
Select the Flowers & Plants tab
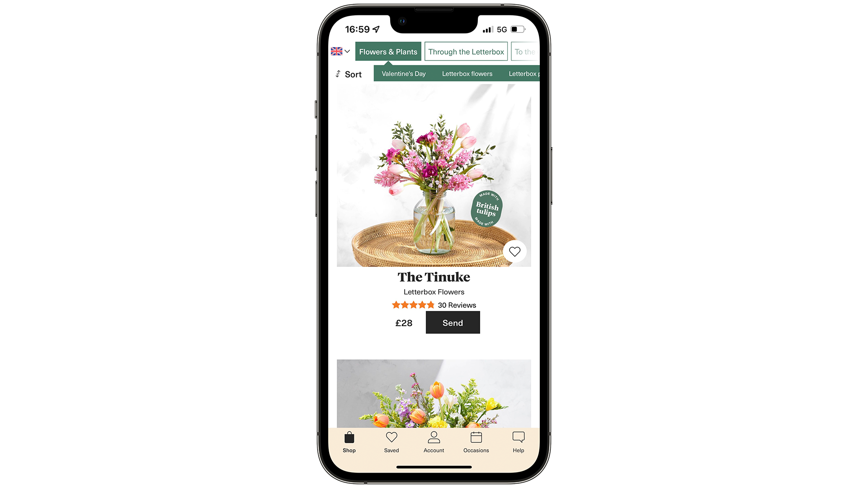(388, 51)
